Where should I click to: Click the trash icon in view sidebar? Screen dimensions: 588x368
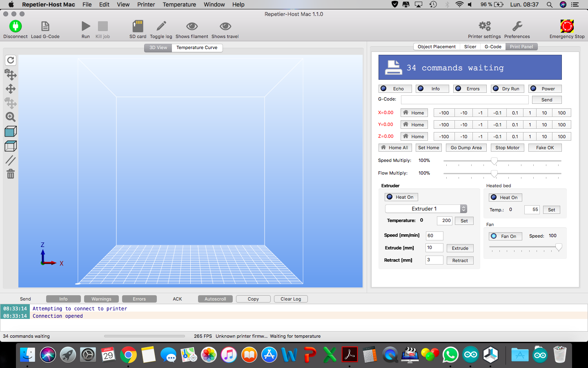click(11, 174)
